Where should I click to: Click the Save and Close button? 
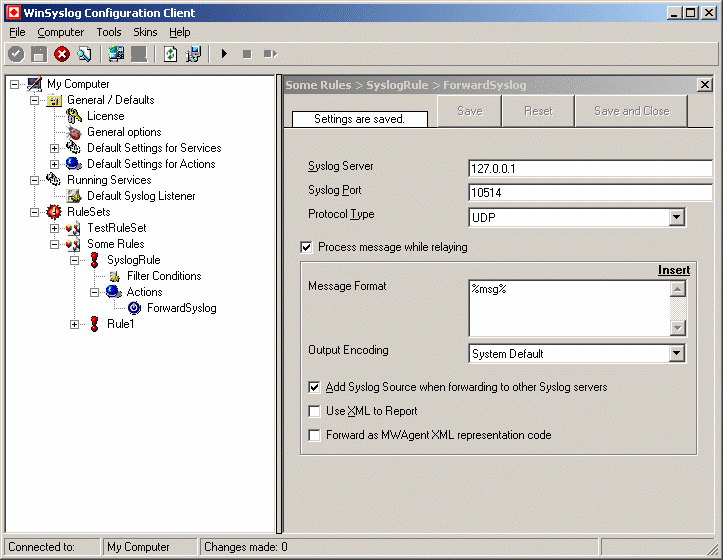pyautogui.click(x=632, y=111)
